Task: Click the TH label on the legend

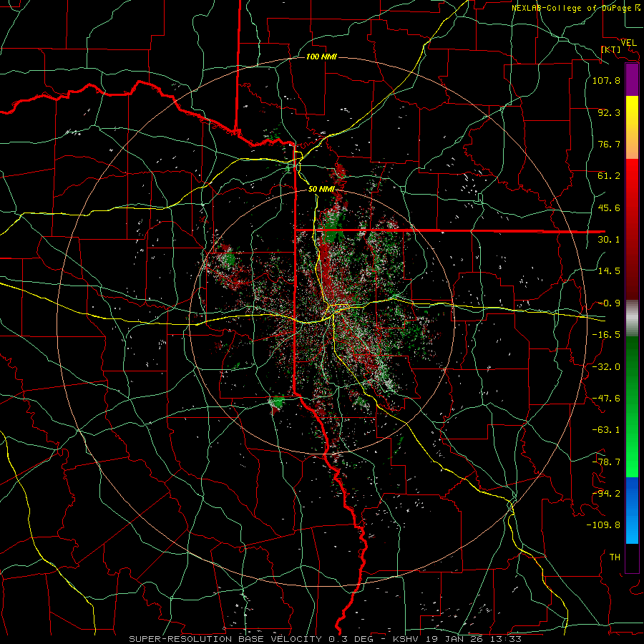Action: tap(615, 557)
